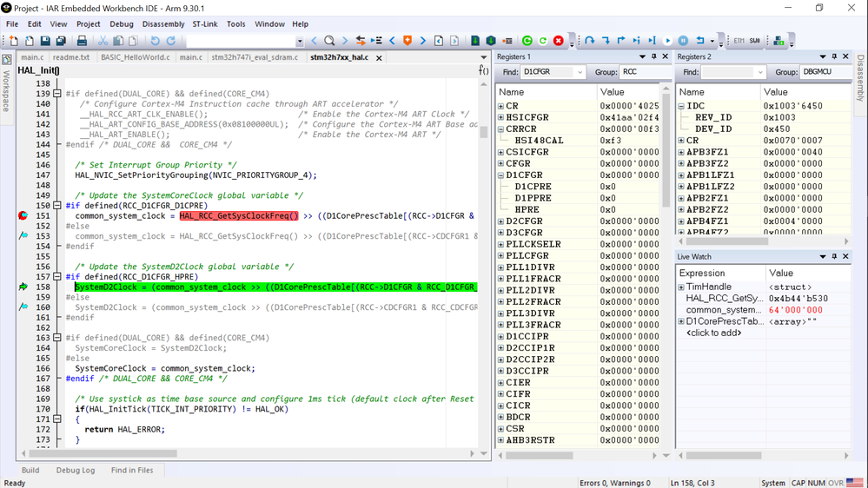868x488 pixels.
Task: Click the Download and Debug icon
Action: pyautogui.click(x=475, y=41)
